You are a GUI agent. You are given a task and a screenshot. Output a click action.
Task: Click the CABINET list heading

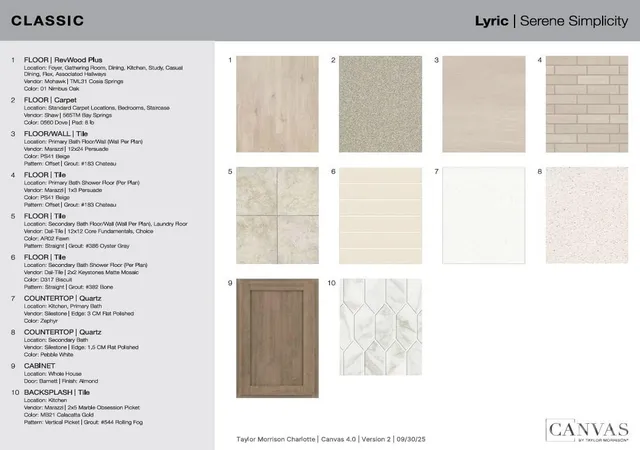(39, 366)
